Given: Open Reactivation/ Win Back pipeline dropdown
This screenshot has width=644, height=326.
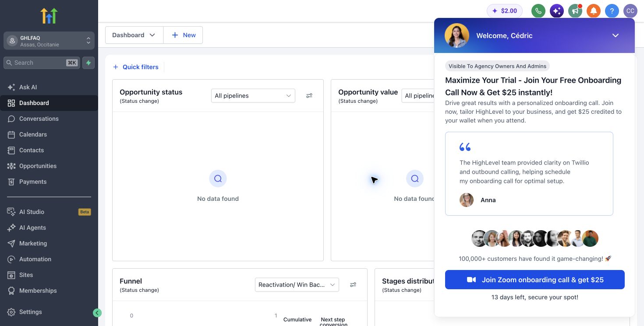Looking at the screenshot, I should (297, 284).
